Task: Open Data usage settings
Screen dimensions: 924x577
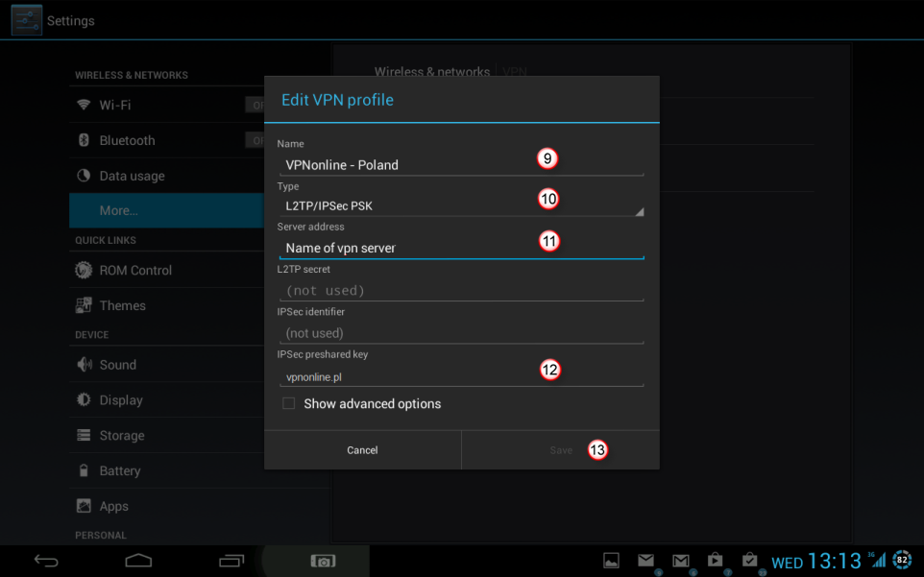Action: point(167,176)
